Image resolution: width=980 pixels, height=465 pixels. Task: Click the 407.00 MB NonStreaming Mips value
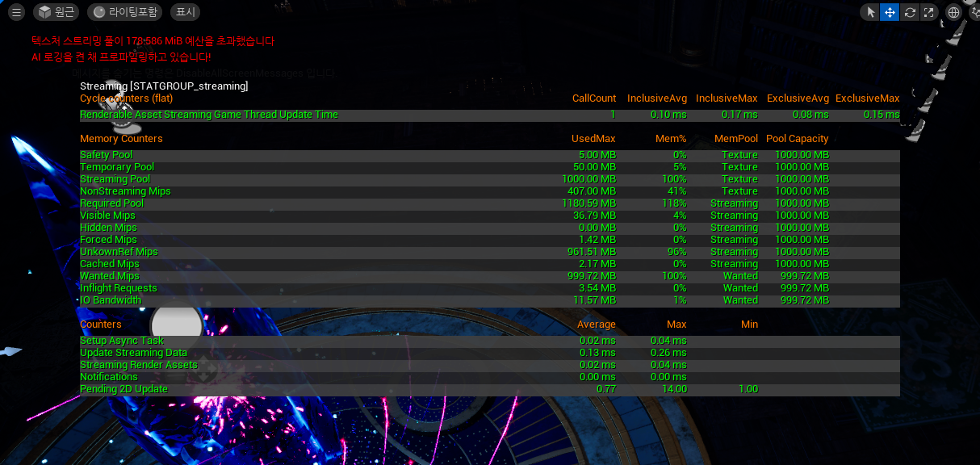[x=592, y=191]
